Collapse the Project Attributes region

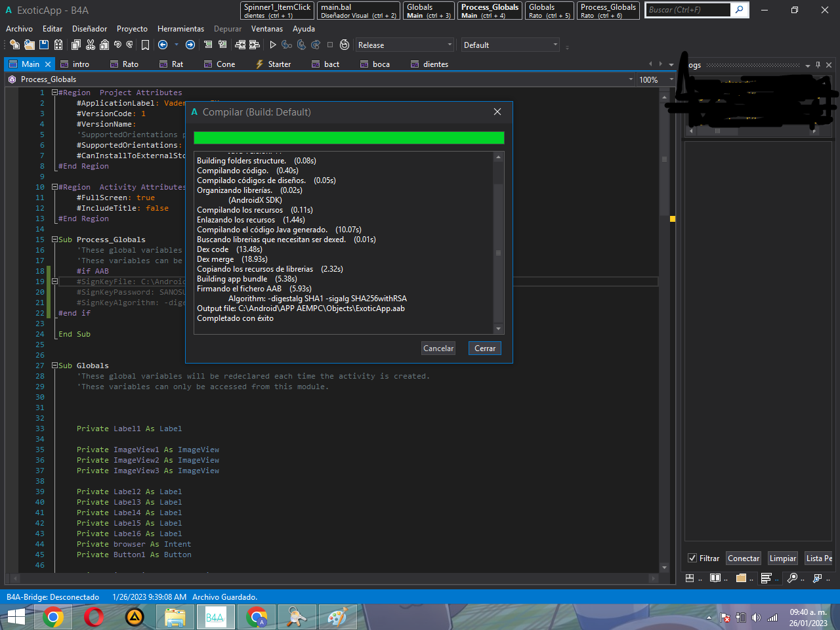pyautogui.click(x=55, y=93)
